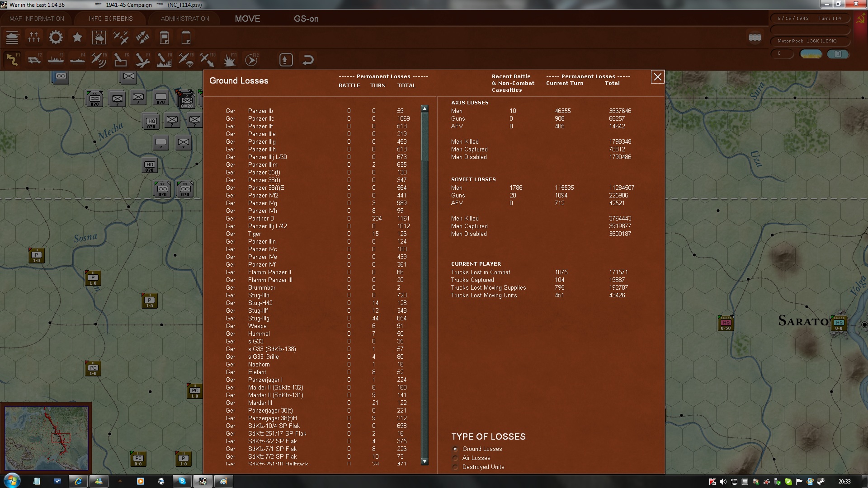This screenshot has height=488, width=868.
Task: Click the victory star icon
Action: tap(77, 38)
